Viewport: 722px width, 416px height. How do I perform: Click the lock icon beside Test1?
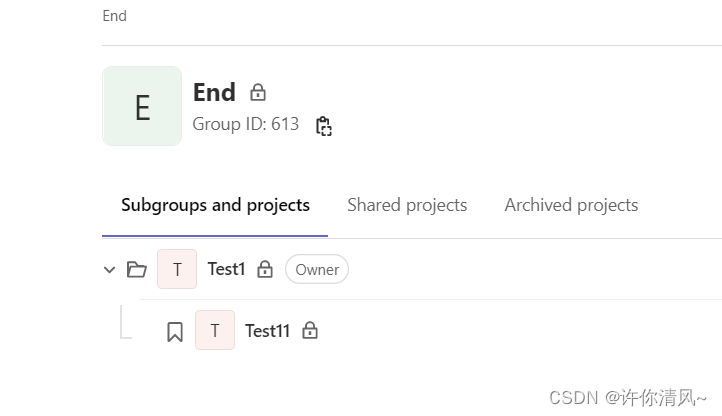[x=265, y=270]
